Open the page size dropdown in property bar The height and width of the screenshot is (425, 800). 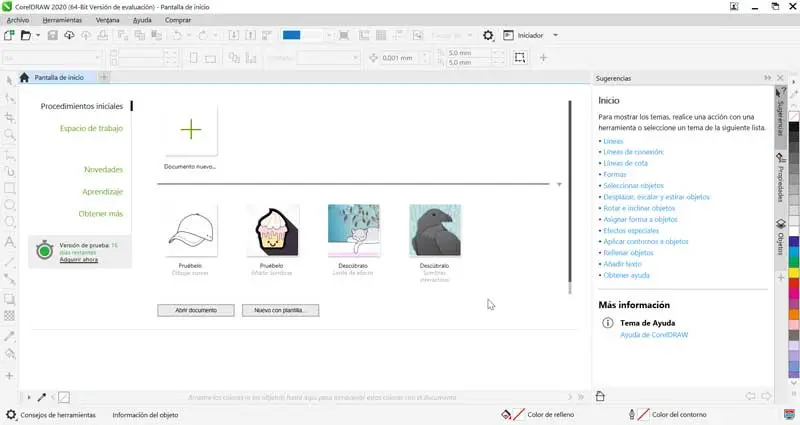(97, 58)
